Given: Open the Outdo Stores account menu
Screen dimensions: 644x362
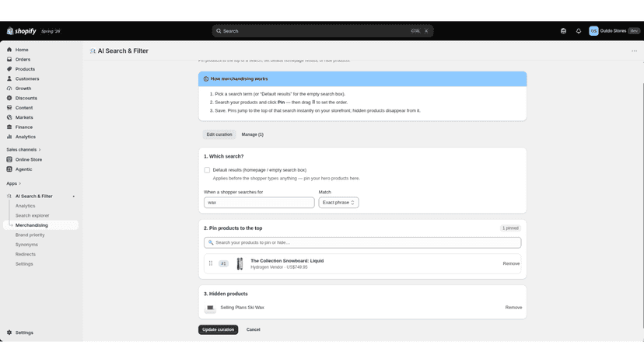Looking at the screenshot, I should point(614,31).
